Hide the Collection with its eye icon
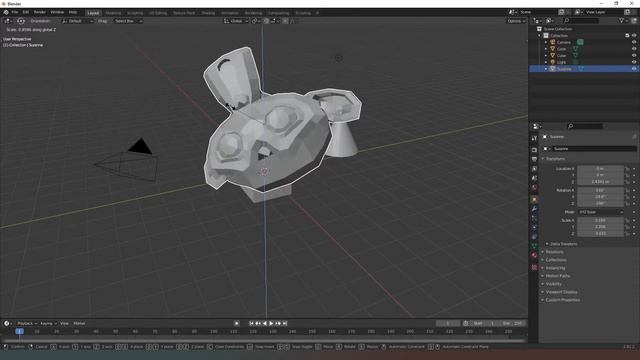Screen dimensions: 640x360 634,36
